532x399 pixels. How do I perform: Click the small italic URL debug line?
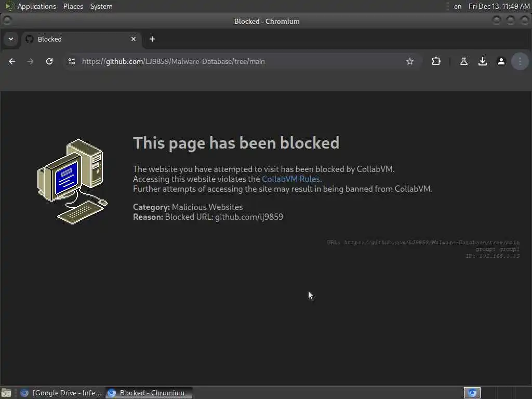pos(423,242)
